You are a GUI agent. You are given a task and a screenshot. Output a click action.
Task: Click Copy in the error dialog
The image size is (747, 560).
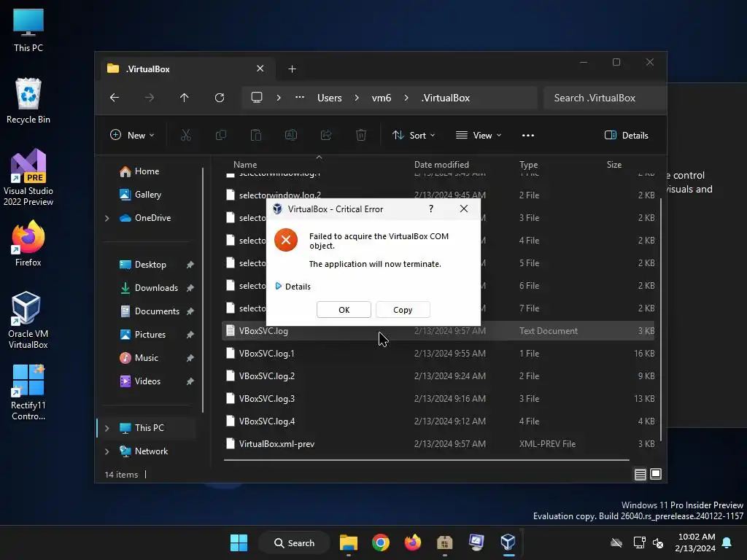tap(403, 309)
